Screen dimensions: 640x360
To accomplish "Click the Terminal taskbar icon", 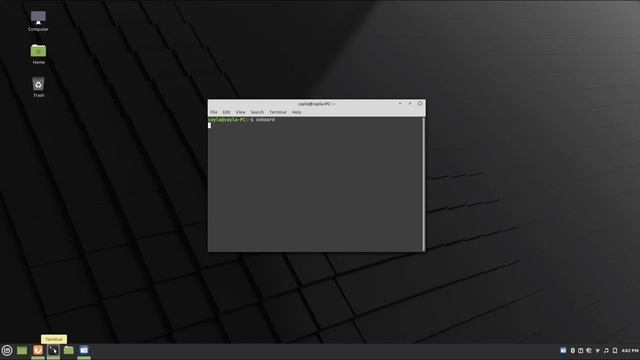I will tap(53, 350).
